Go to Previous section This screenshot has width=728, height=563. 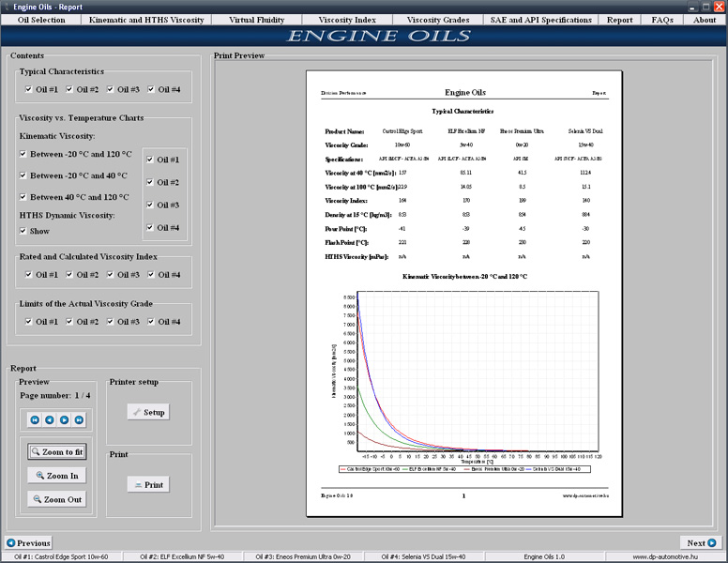[29, 543]
